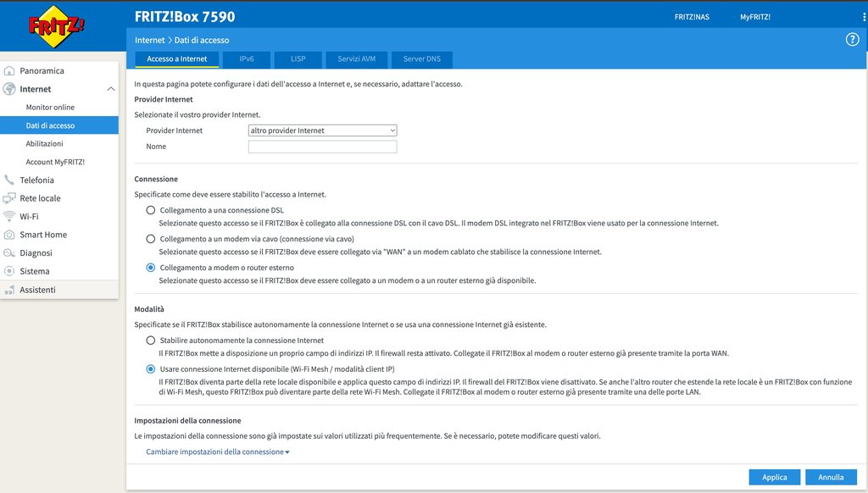Select Stabilire autonomamente la connessione Internet
The height and width of the screenshot is (493, 868).
tap(151, 341)
